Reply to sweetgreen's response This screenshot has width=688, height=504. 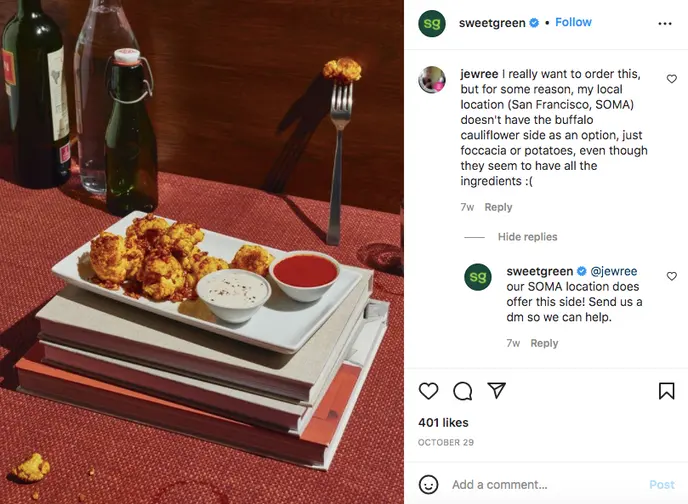[544, 343]
